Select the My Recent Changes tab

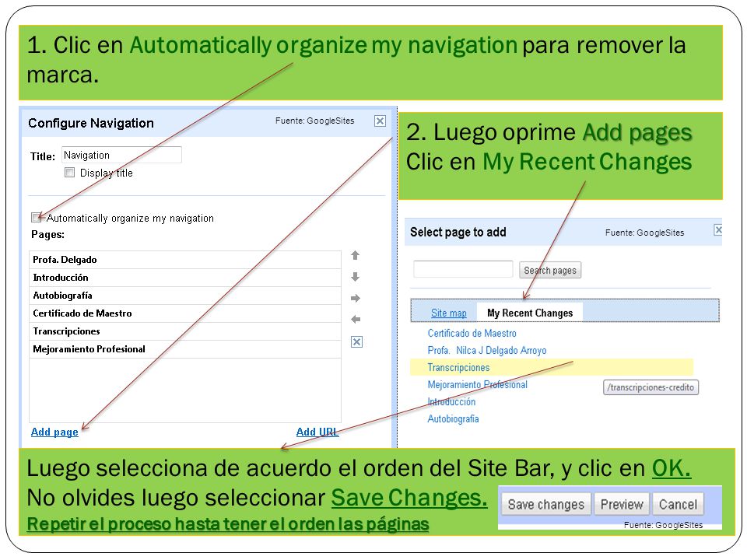coord(530,313)
